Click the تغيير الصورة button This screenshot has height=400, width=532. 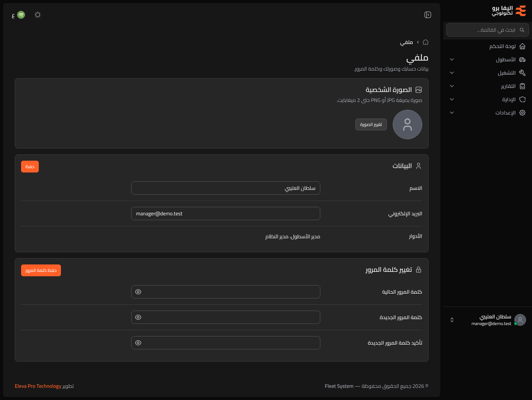coord(371,124)
